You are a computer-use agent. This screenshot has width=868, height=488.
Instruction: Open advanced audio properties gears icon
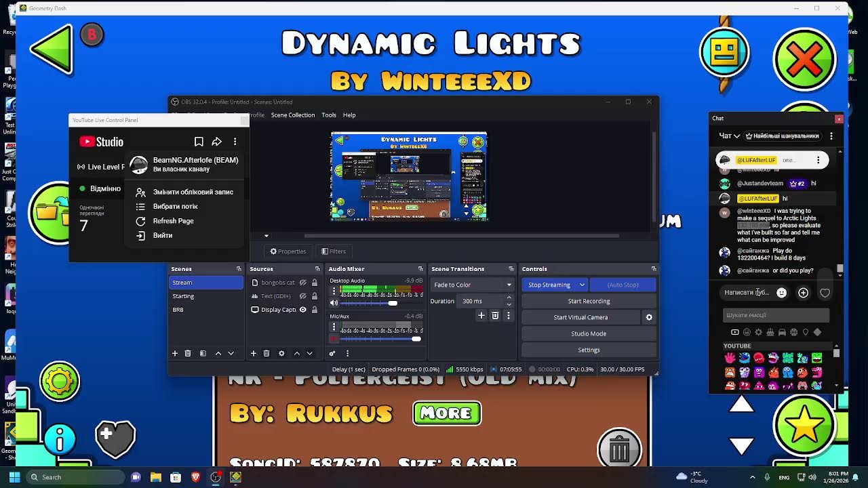pos(332,353)
